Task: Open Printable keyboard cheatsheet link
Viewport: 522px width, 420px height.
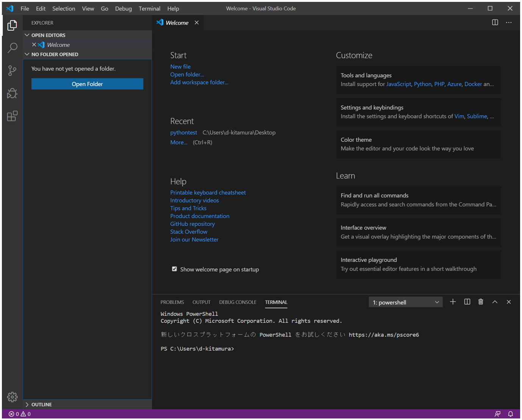Action: click(x=208, y=193)
